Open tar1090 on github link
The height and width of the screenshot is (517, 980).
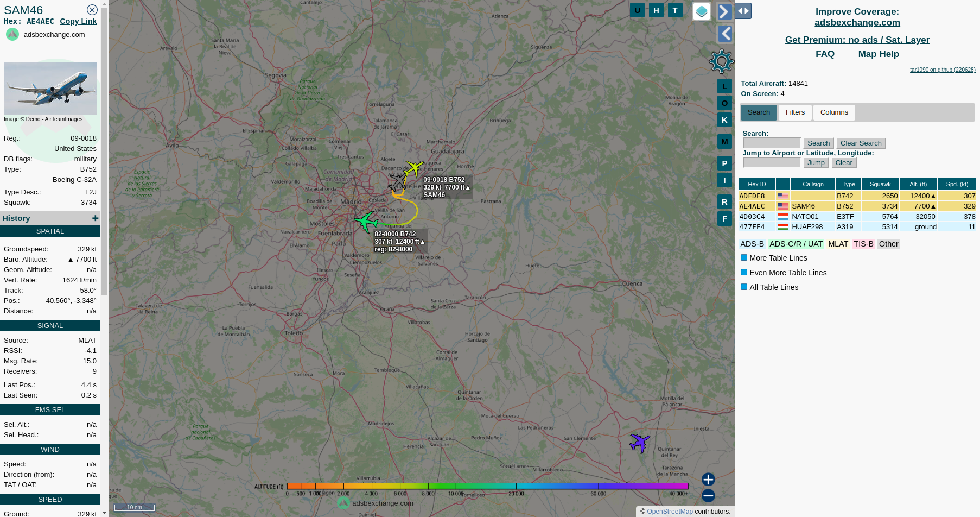click(943, 70)
